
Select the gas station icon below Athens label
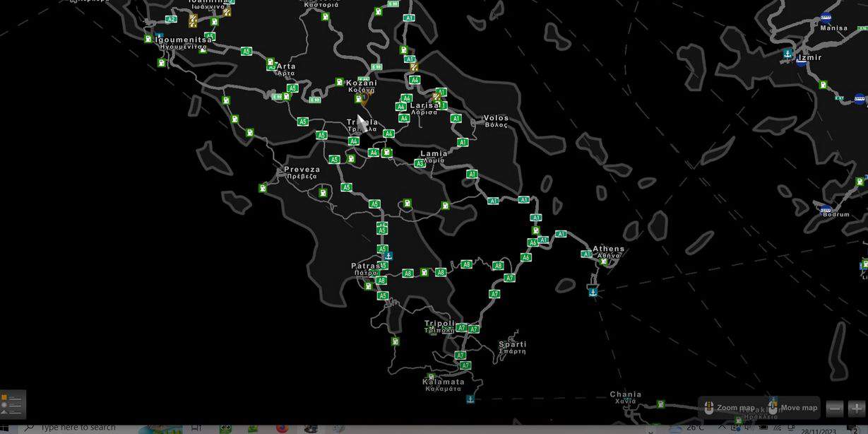click(x=604, y=262)
